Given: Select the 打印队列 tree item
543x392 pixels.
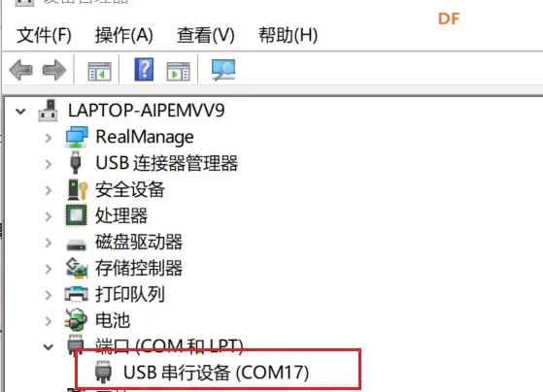Looking at the screenshot, I should coord(130,294).
